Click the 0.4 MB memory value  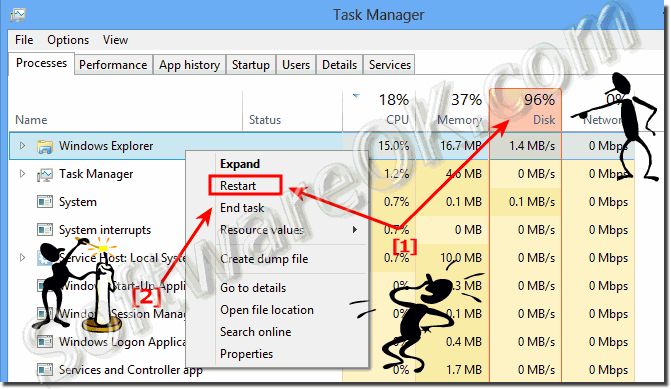pos(463,342)
